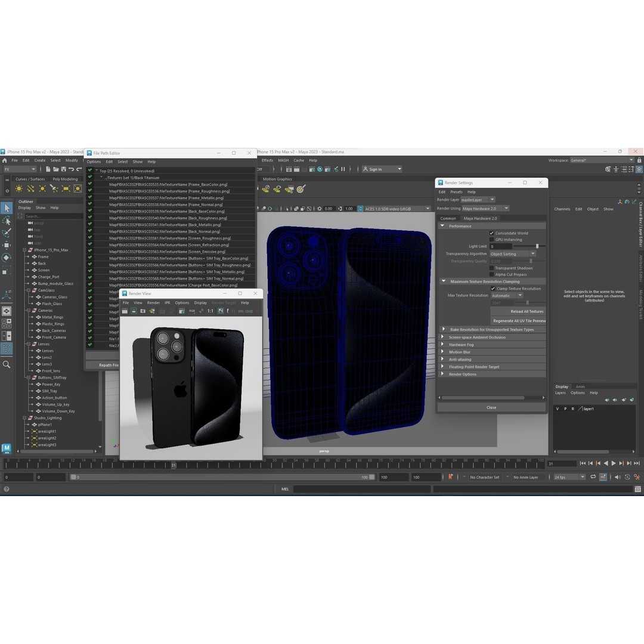This screenshot has width=644, height=644.
Task: Click the pause IPR icon in main toolbar
Action: [343, 169]
